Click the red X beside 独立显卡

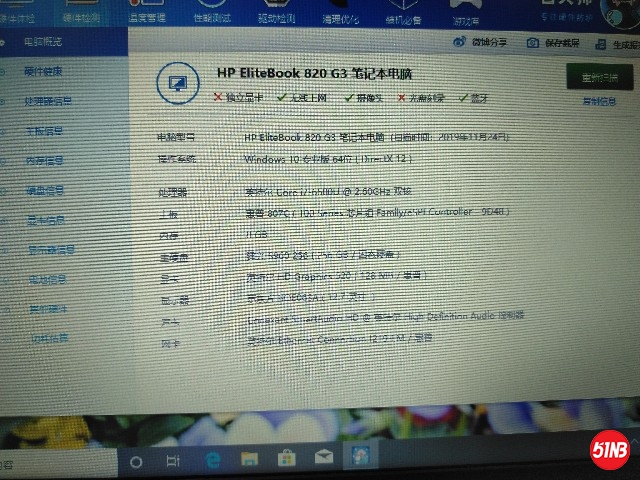click(x=218, y=97)
